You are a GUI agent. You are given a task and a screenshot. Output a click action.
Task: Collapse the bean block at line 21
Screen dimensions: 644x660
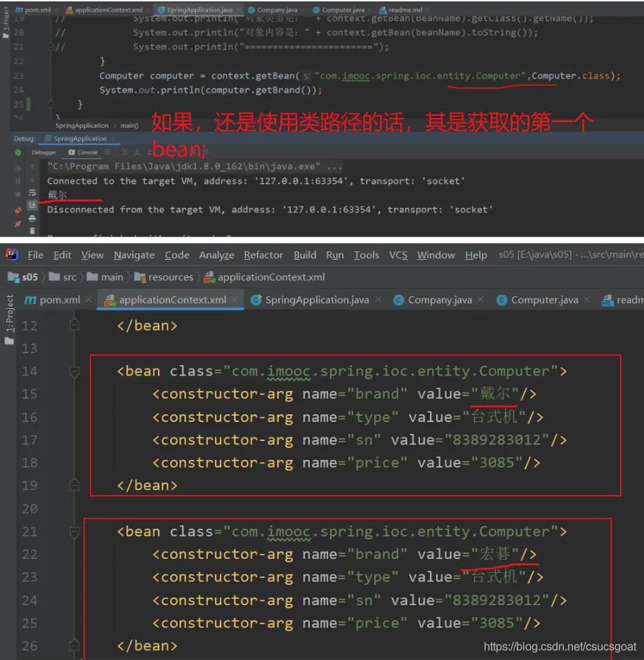point(74,532)
